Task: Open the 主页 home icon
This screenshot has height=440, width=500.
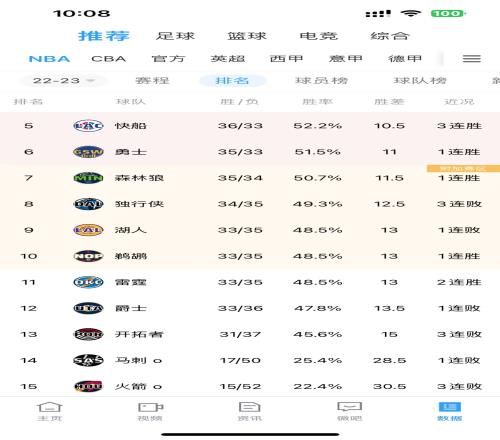Action: point(49,411)
